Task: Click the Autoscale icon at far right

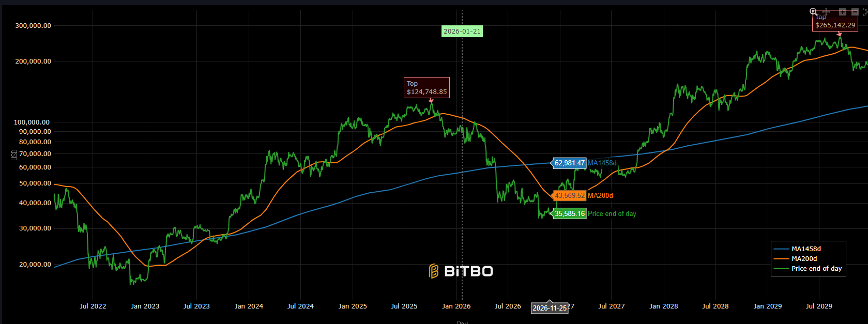Action: (865, 11)
